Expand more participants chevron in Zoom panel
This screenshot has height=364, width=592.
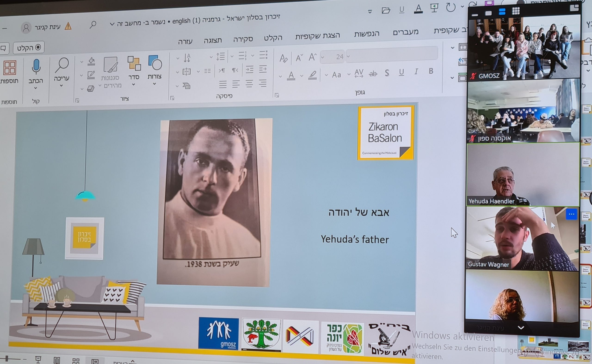click(521, 328)
